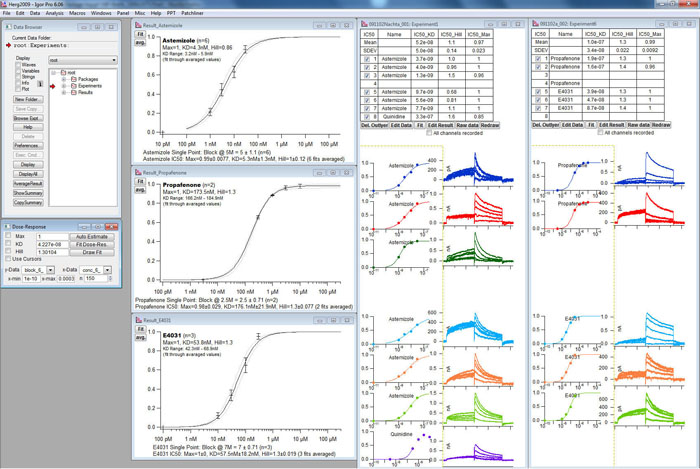Check All channels recorded in Experiment6 window
This screenshot has height=469, width=700.
(x=600, y=133)
